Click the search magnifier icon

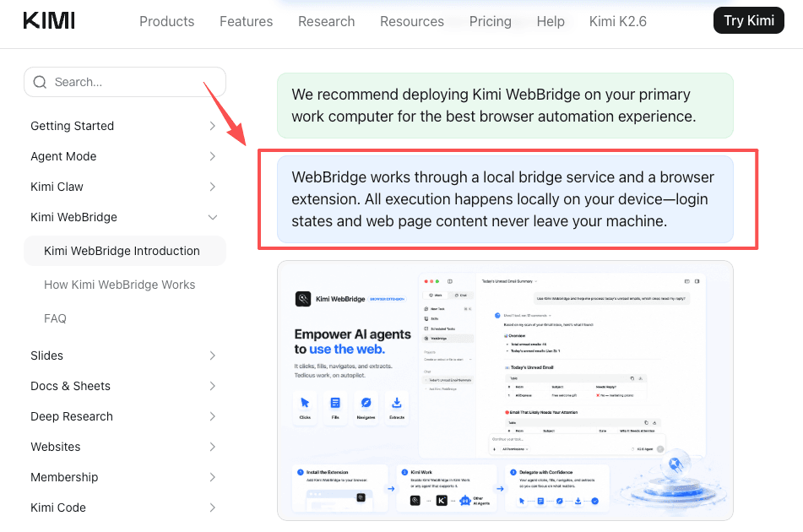click(40, 82)
